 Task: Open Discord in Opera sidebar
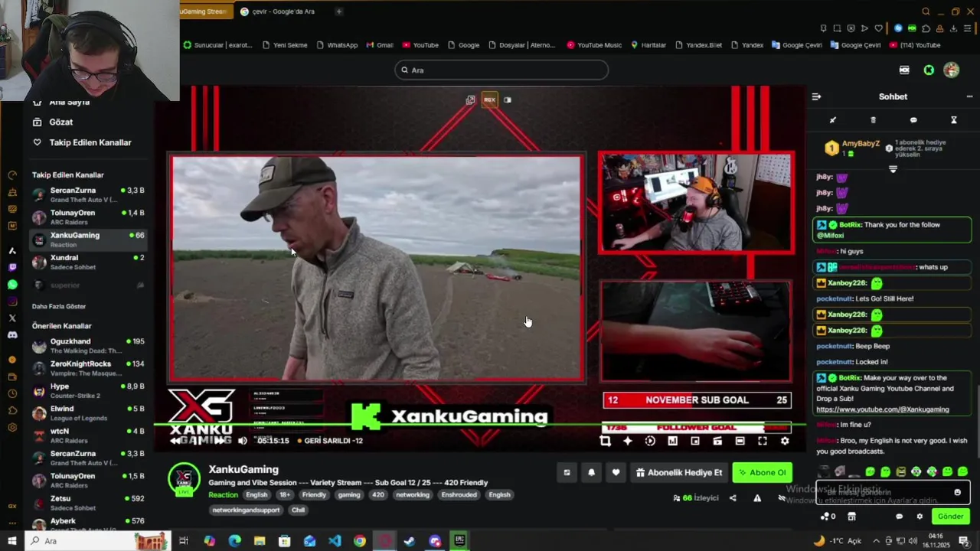pyautogui.click(x=12, y=334)
